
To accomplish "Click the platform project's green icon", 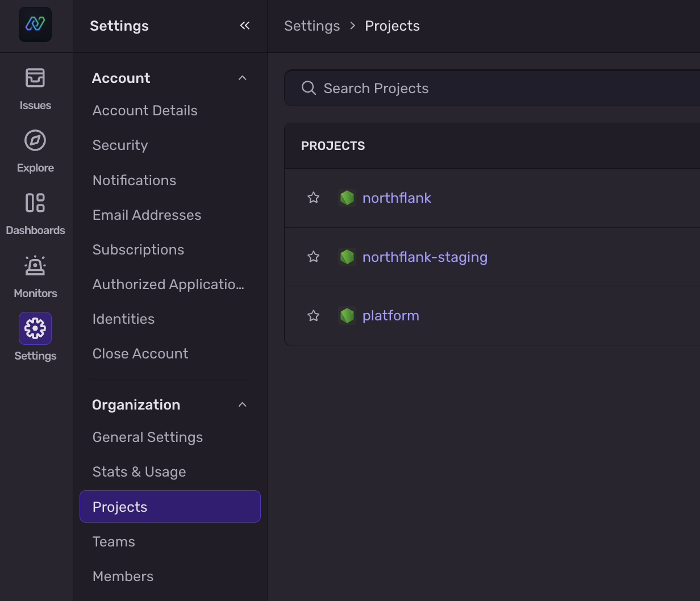I will (x=347, y=315).
